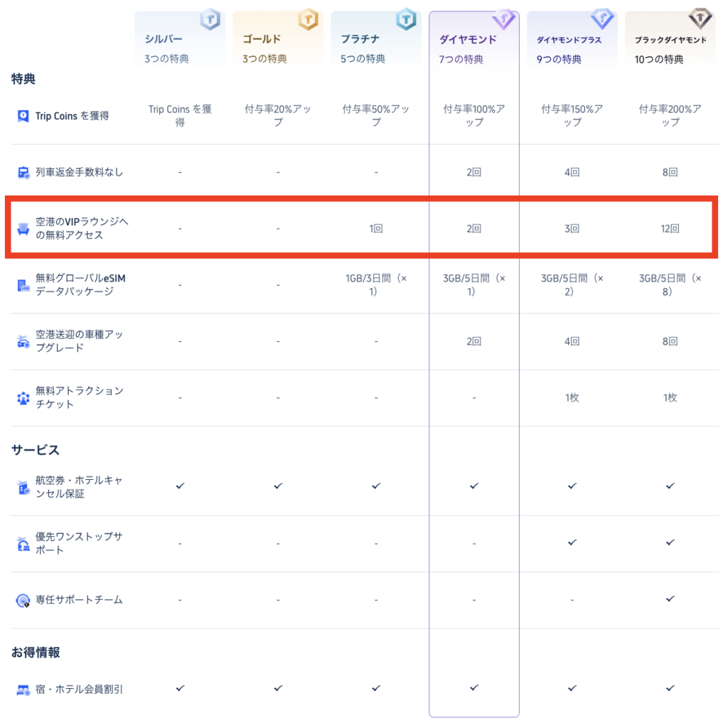Select the ゴールド tier tab
The height and width of the screenshot is (728, 723).
tap(278, 41)
